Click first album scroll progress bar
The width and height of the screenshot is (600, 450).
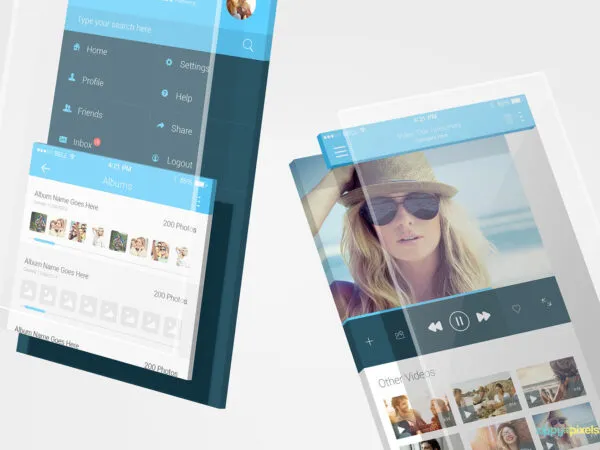click(x=44, y=241)
